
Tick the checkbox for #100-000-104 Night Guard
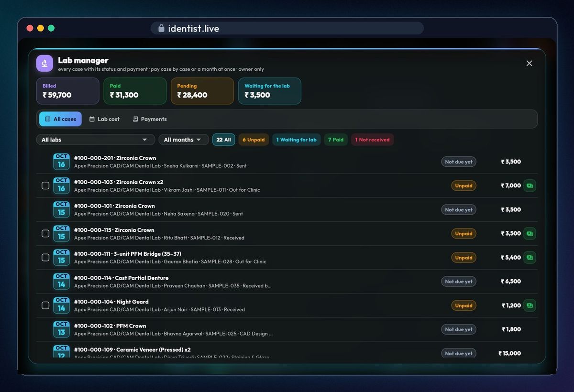[x=45, y=305]
